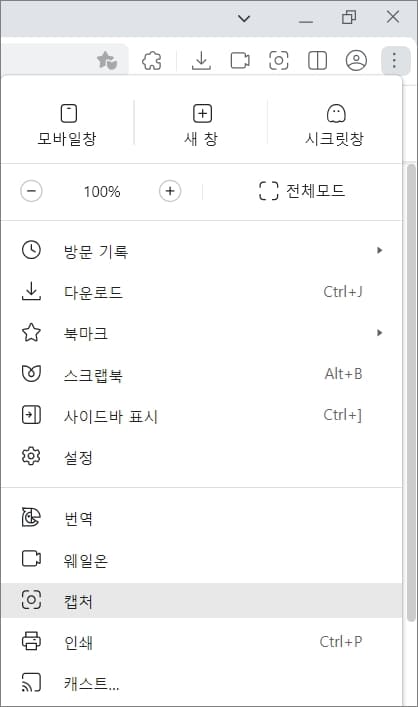Click the downloads toolbar icon
Viewport: 418px width, 707px height.
[201, 60]
